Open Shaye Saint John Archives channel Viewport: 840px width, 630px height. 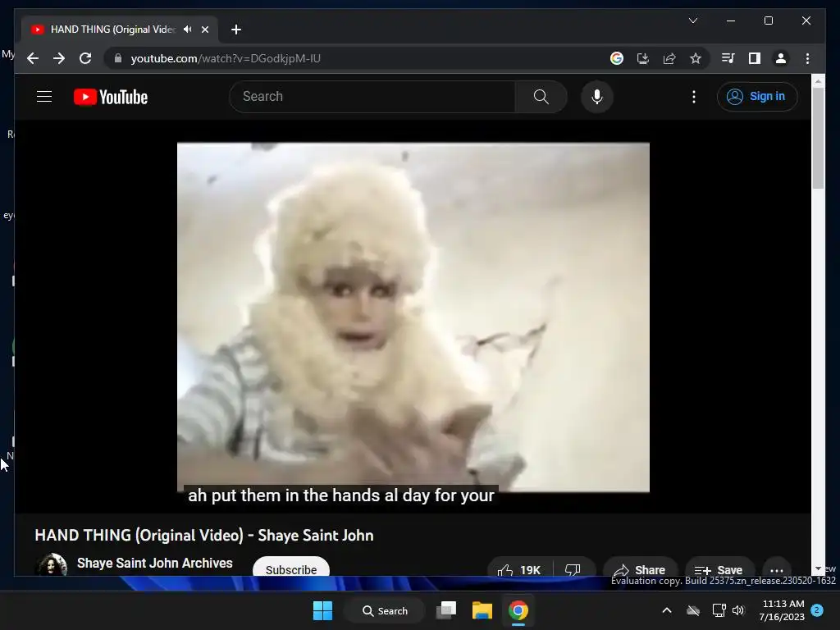pos(155,563)
